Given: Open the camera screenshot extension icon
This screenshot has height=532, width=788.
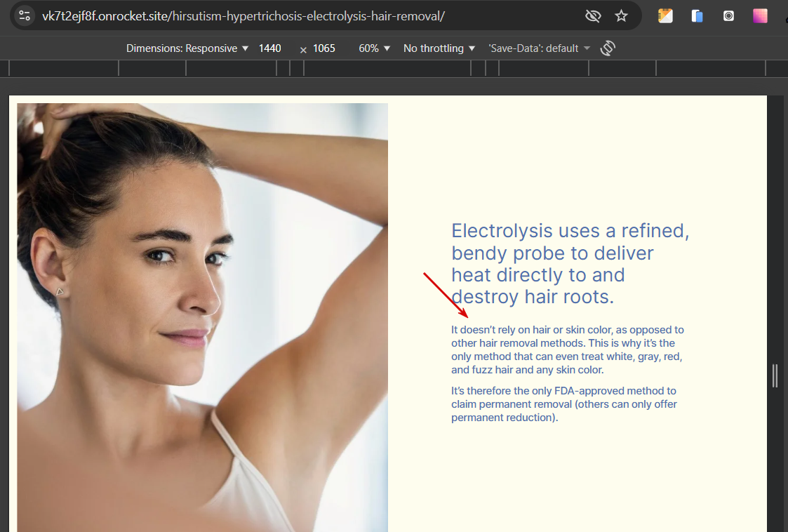Looking at the screenshot, I should click(728, 16).
